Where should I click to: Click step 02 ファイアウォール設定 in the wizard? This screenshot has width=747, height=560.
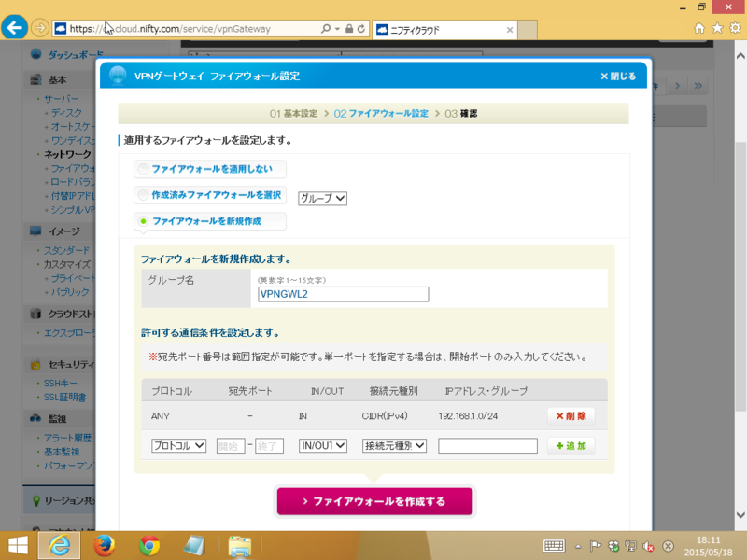[x=381, y=114]
